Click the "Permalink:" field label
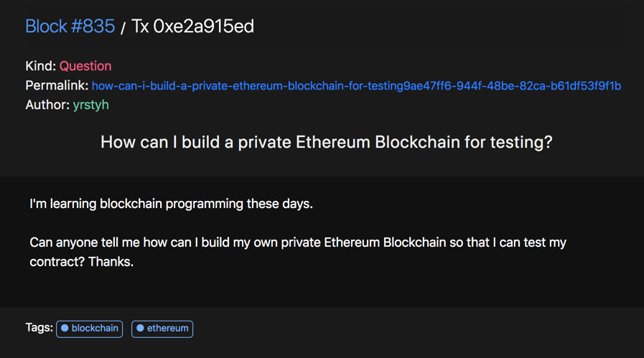Screen dimensions: 644x358 tap(57, 86)
